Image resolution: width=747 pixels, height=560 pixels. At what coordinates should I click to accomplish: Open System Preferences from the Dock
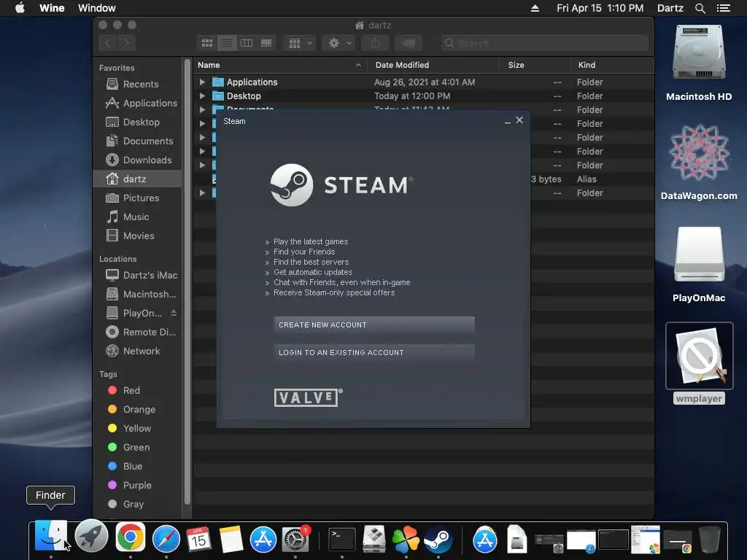(296, 540)
